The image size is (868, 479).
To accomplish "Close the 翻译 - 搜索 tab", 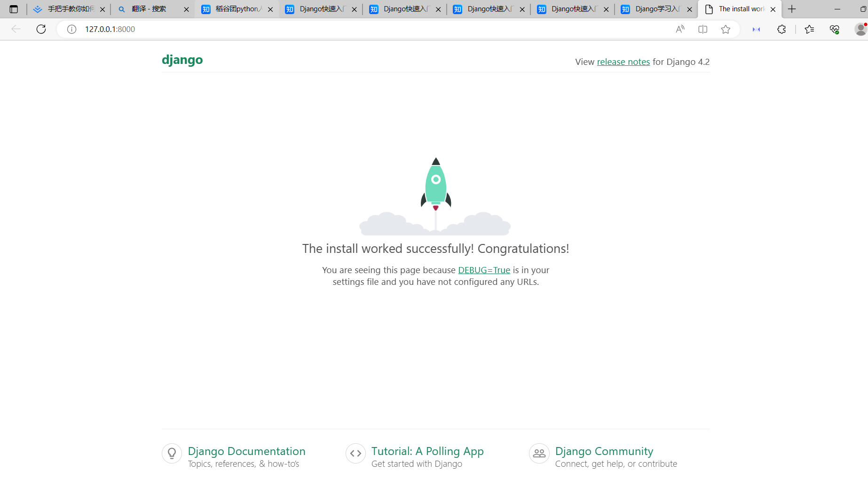I will (186, 9).
